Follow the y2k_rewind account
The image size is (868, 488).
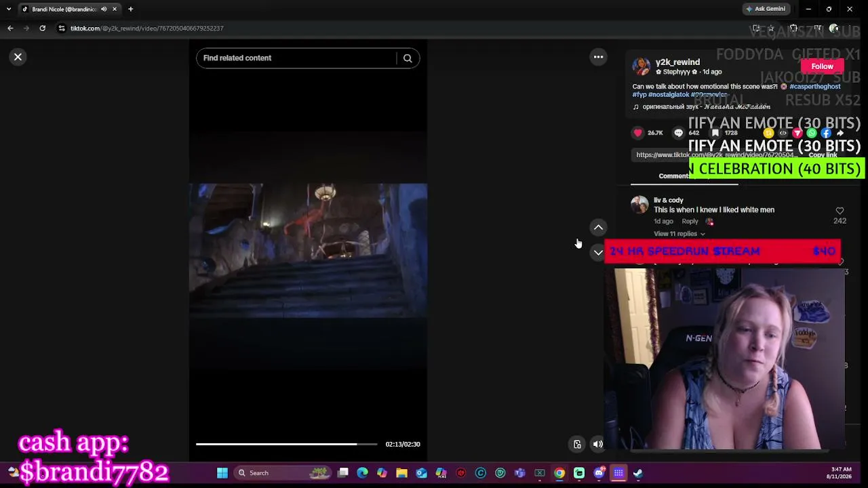[822, 66]
